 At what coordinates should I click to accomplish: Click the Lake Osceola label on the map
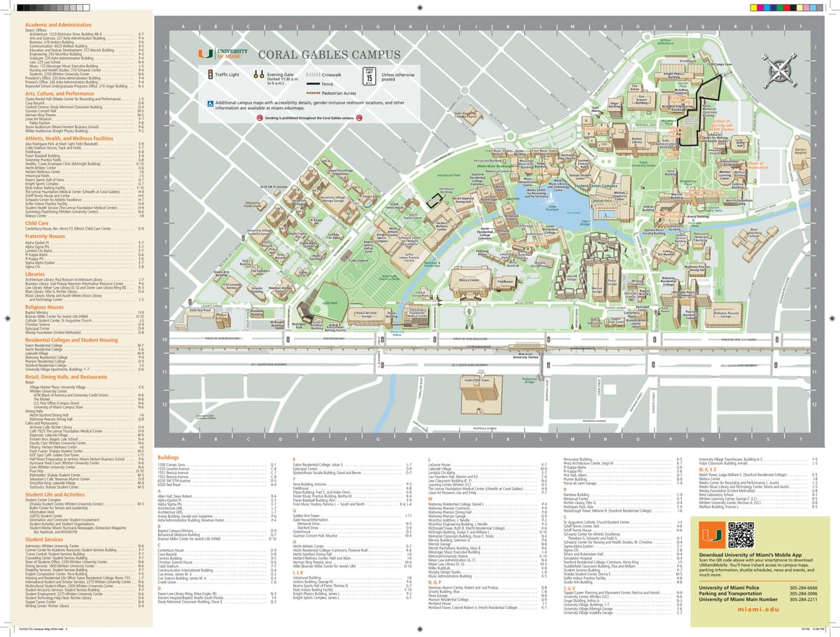point(573,212)
